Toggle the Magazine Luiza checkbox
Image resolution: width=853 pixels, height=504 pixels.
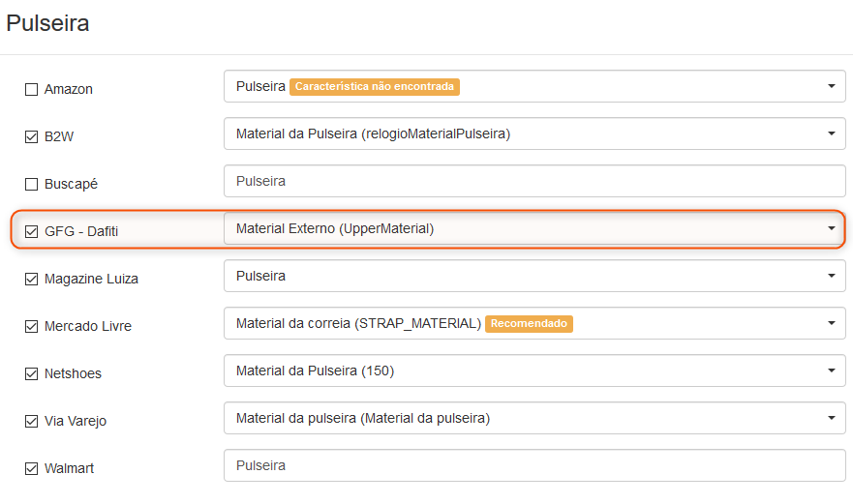click(x=32, y=279)
